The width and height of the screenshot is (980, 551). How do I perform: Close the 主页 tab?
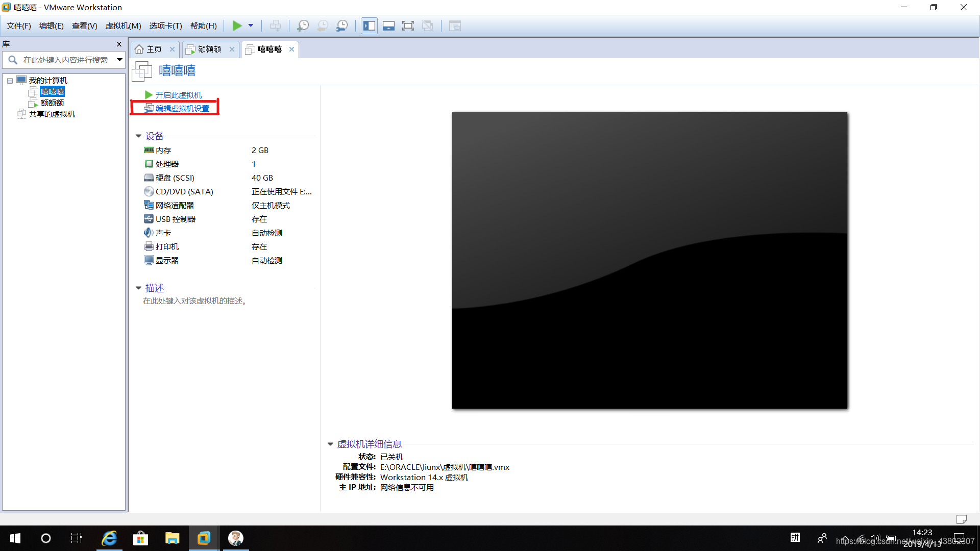coord(172,49)
